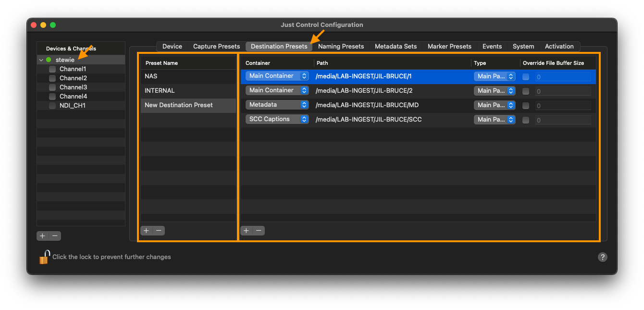Screen dimensions: 644x310
Task: Open the System tab
Action: (x=523, y=47)
